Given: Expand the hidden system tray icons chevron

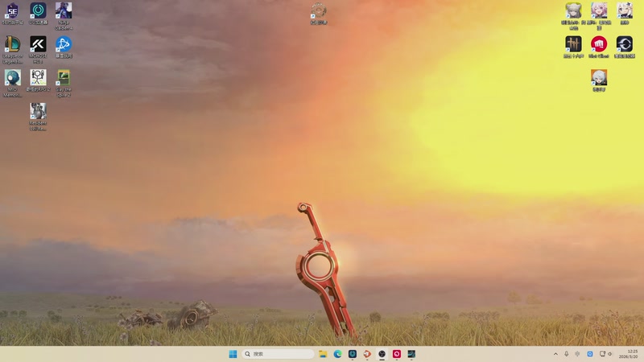Looking at the screenshot, I should (x=555, y=354).
